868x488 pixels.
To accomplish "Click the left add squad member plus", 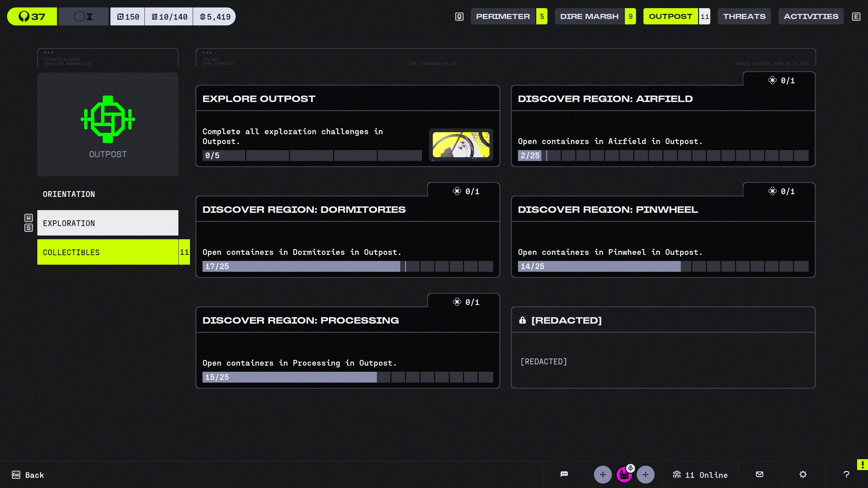I will [602, 475].
